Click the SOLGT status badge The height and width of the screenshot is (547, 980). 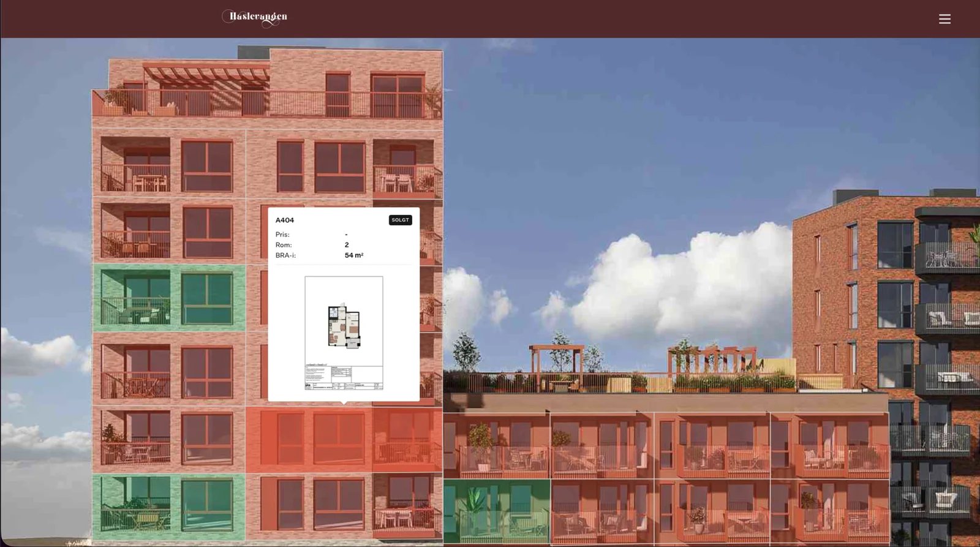[400, 220]
